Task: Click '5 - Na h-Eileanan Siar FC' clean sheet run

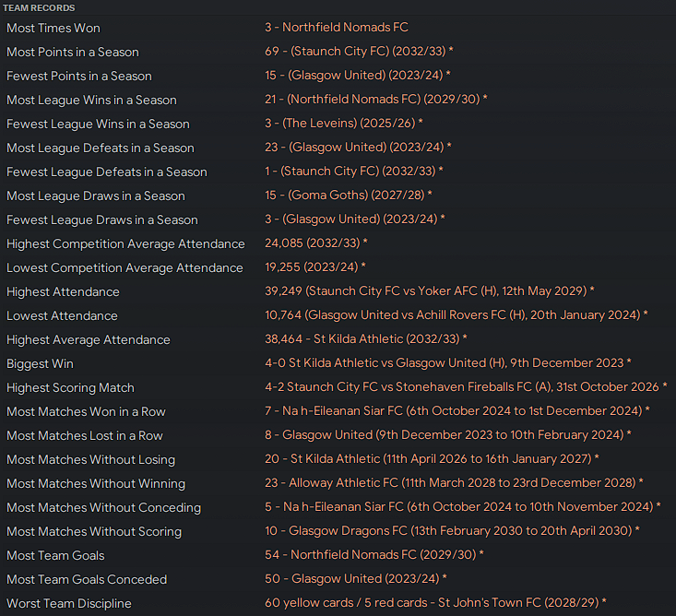Action: pyautogui.click(x=463, y=507)
